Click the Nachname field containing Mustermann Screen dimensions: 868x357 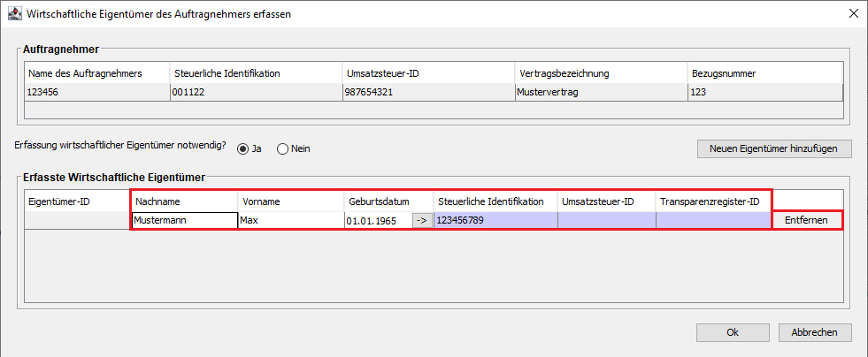point(185,221)
